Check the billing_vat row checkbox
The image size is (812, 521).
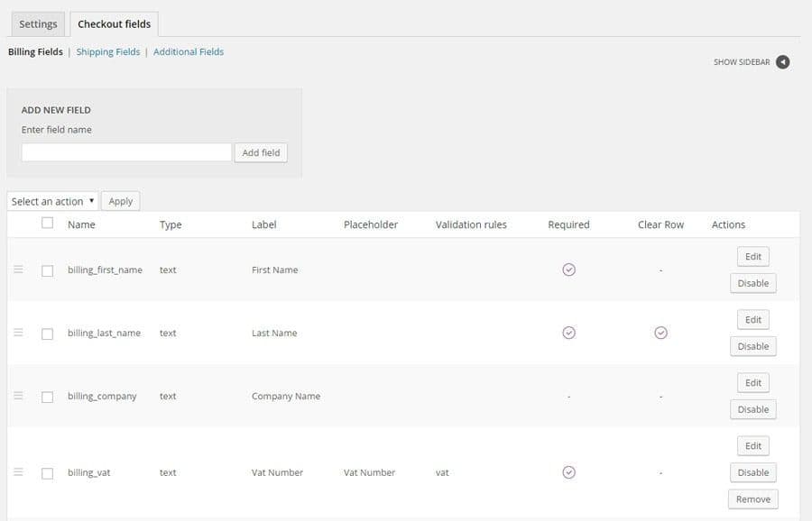point(47,474)
